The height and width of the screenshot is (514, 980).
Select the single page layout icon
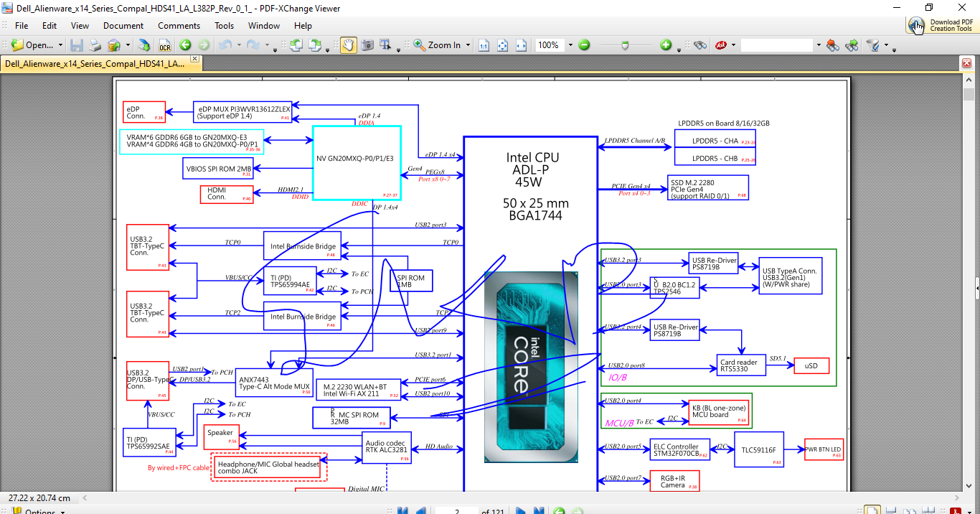click(x=872, y=511)
